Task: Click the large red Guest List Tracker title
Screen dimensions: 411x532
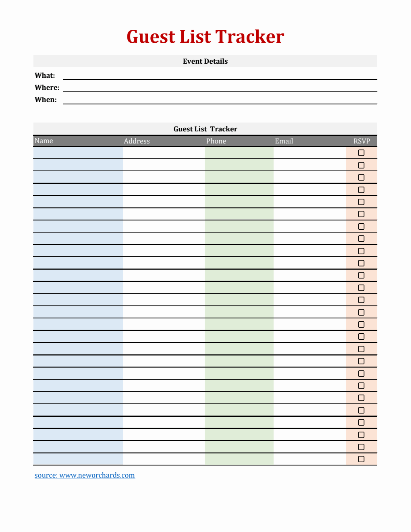Action: (205, 37)
